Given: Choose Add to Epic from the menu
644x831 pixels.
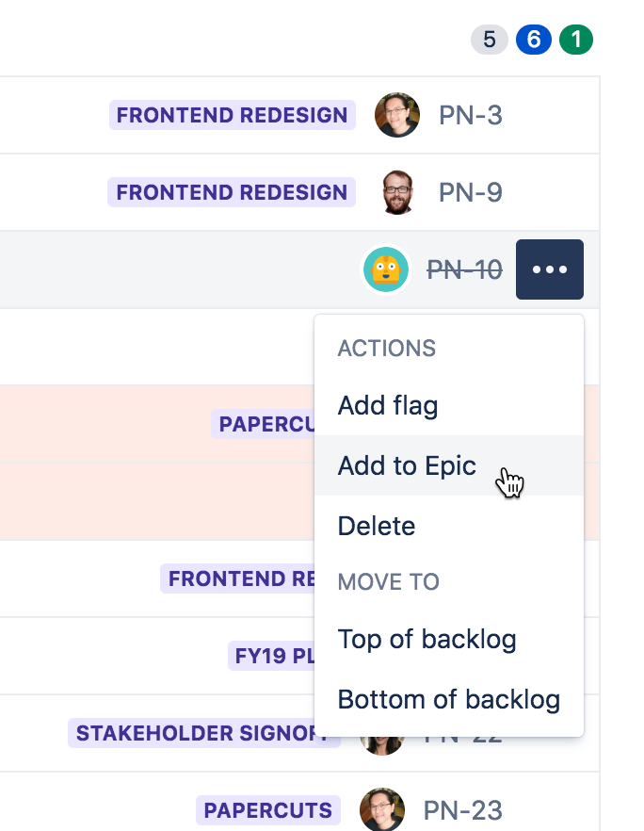Looking at the screenshot, I should coord(407,465).
